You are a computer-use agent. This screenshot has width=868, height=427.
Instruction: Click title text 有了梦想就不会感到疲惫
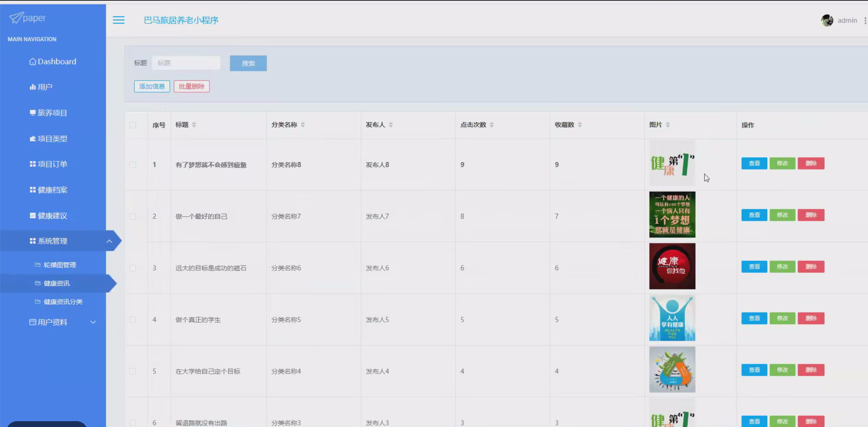(x=211, y=165)
